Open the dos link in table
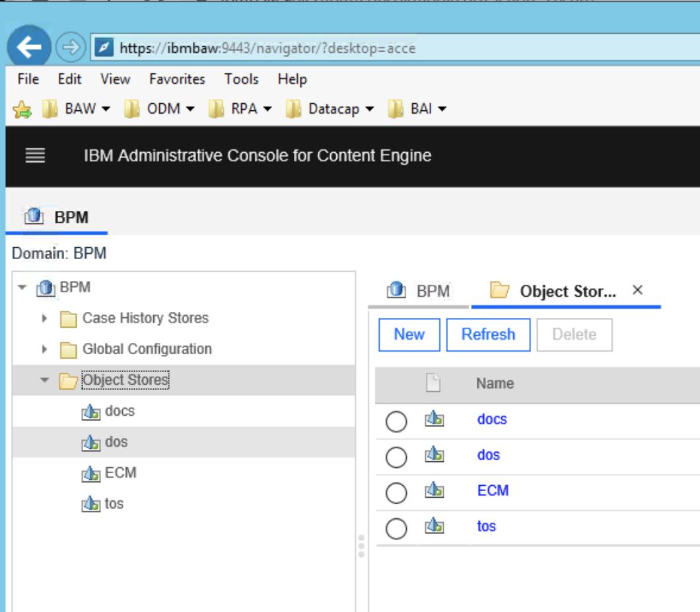The width and height of the screenshot is (700, 612). click(489, 455)
